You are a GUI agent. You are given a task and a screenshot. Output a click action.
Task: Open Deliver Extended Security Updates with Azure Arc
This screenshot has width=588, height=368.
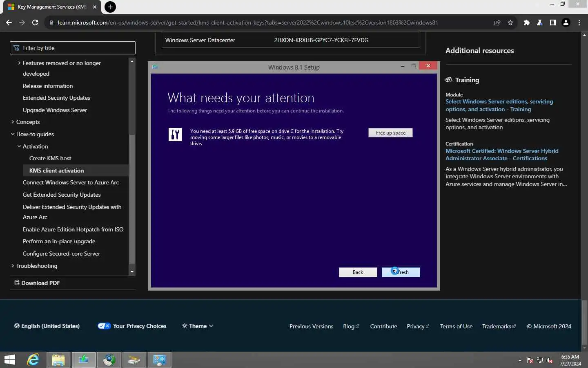[72, 212]
